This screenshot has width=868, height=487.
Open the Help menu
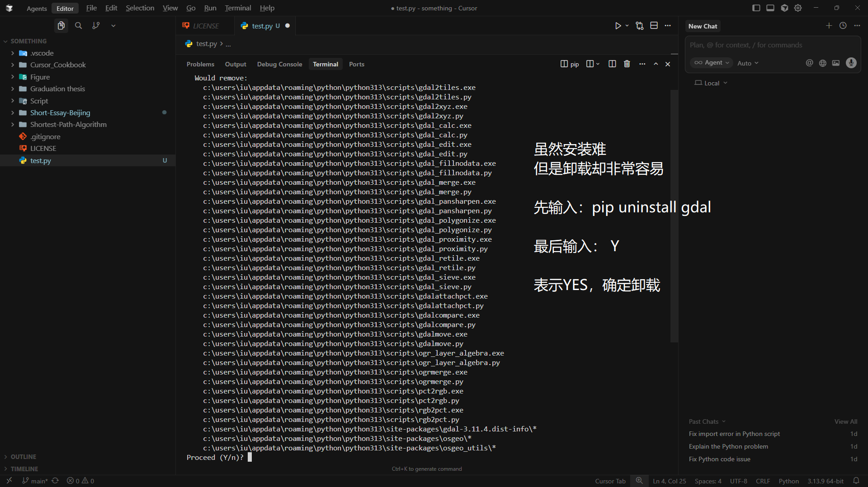tap(267, 8)
